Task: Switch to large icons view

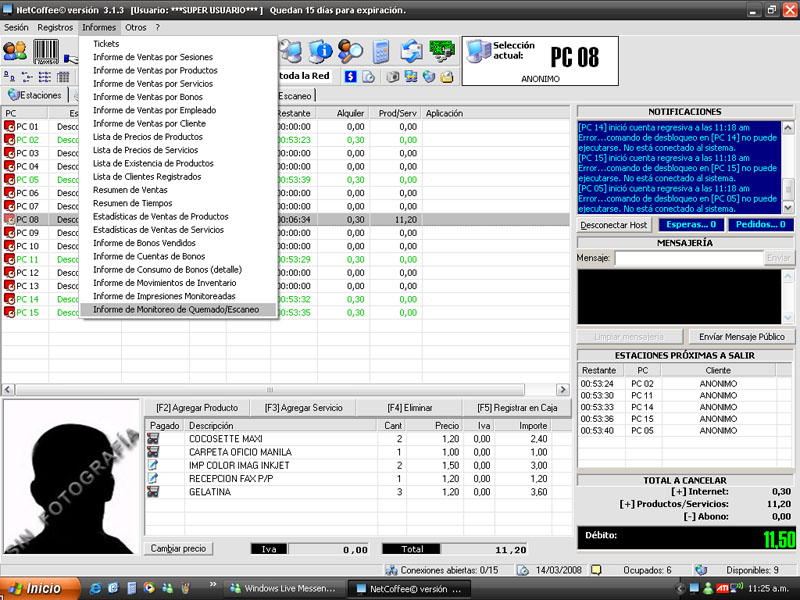Action: click(9, 77)
